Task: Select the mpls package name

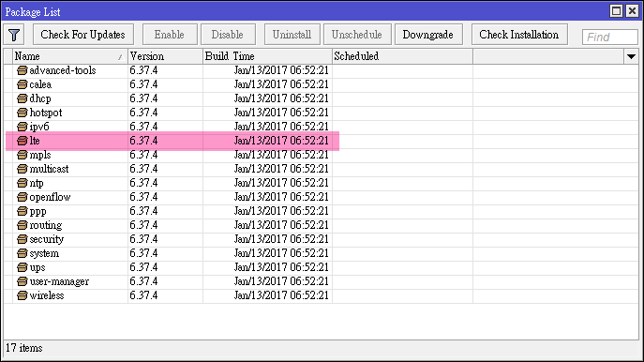Action: click(40, 155)
